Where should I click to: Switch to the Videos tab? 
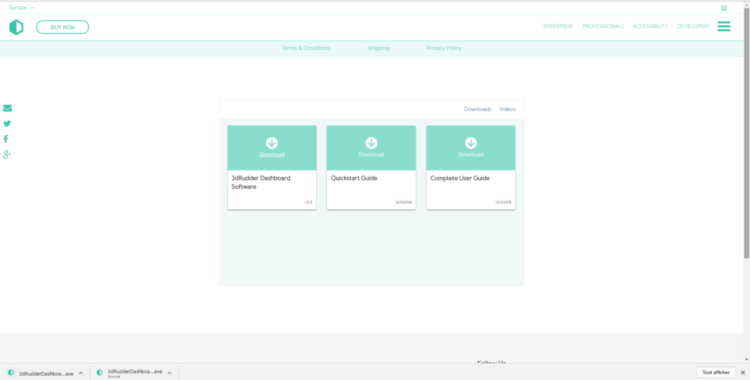[x=507, y=109]
